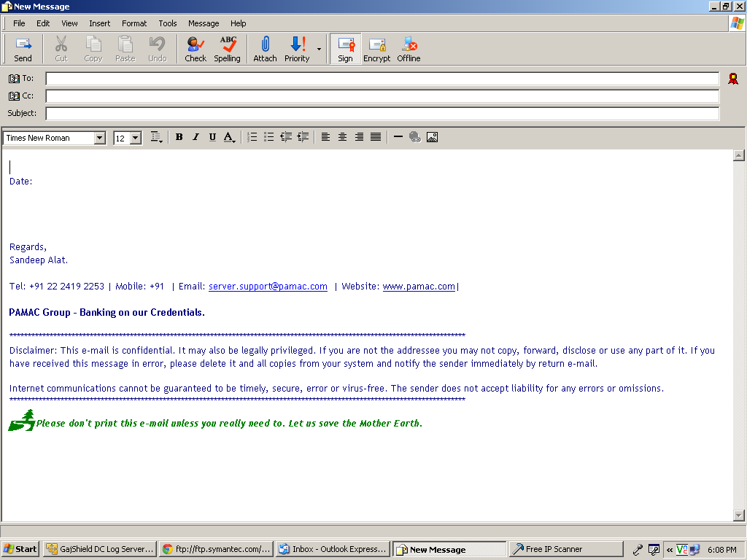Attach a file using the paperclip icon
This screenshot has height=560, width=747.
click(x=265, y=49)
